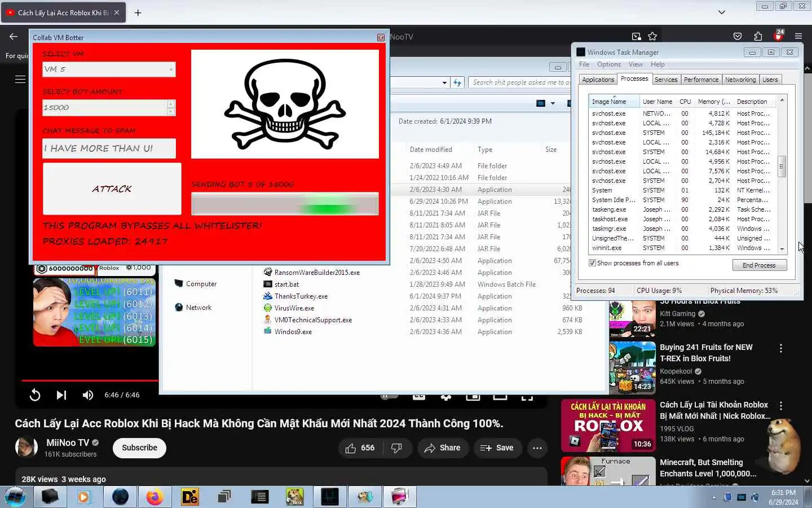Viewport: 812px width, 508px height.
Task: Save the video to playlist
Action: click(x=497, y=448)
